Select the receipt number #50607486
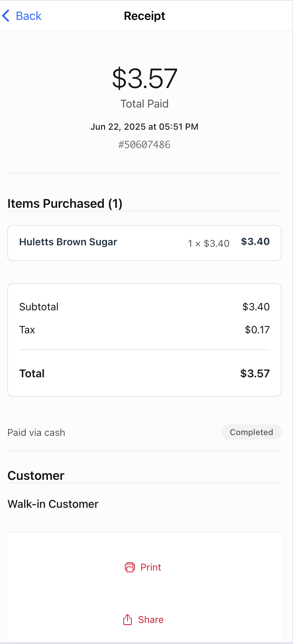Viewport: 293px width, 644px height. pyautogui.click(x=144, y=145)
